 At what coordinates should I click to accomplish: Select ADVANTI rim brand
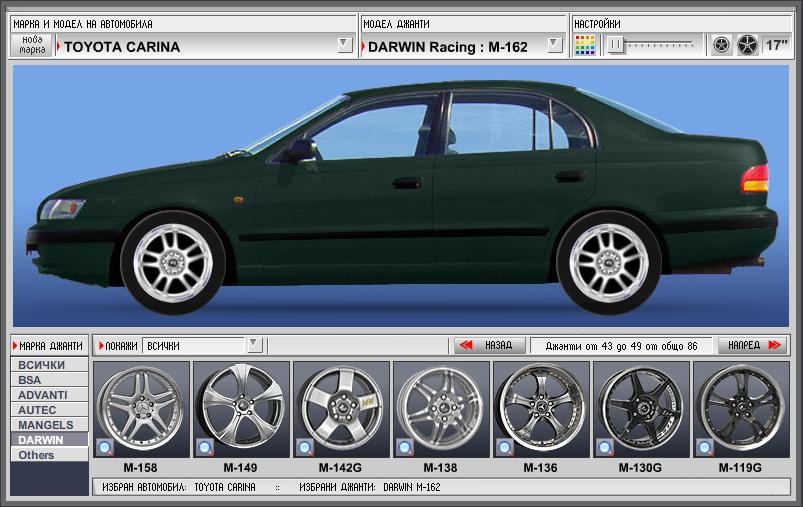(49, 395)
